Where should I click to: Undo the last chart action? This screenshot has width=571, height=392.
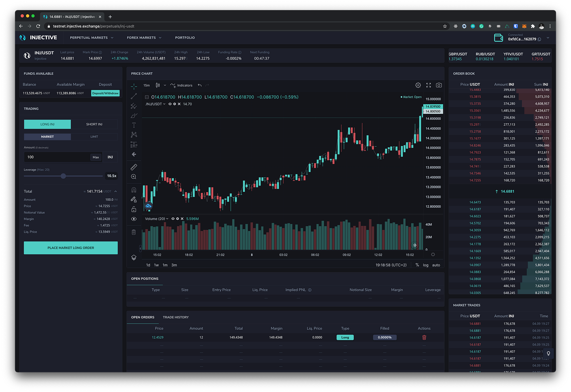point(200,85)
